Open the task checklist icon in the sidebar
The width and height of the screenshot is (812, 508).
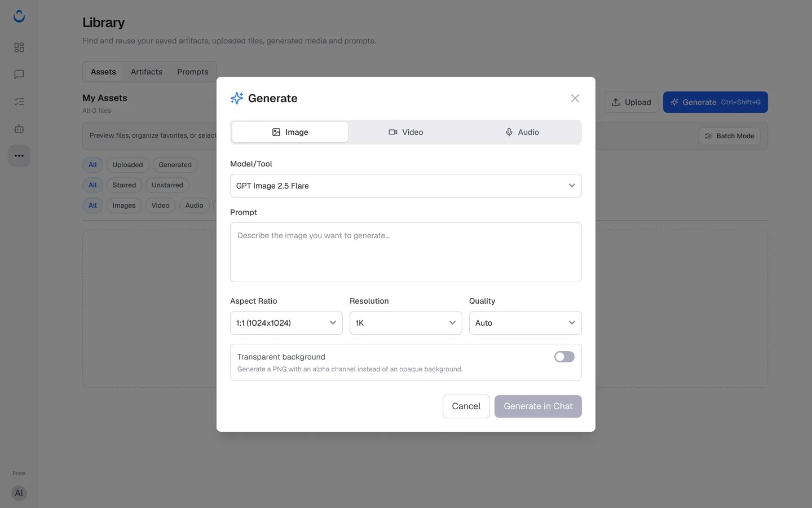[19, 102]
